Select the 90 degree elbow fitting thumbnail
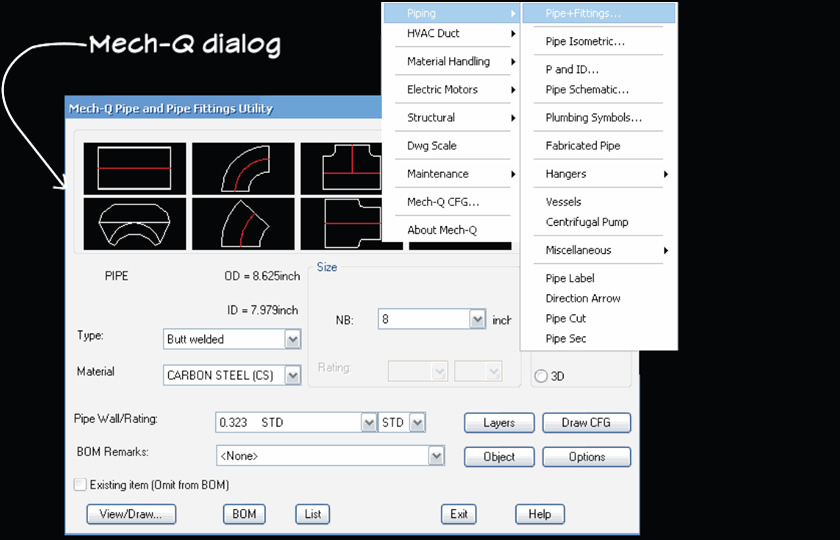Image resolution: width=840 pixels, height=540 pixels. 243,168
